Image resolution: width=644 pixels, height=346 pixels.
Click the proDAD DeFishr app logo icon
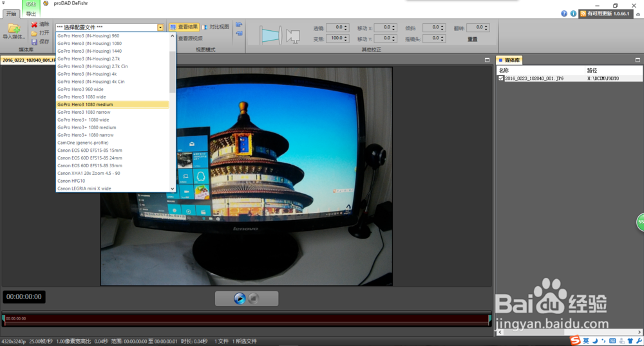[x=46, y=3]
